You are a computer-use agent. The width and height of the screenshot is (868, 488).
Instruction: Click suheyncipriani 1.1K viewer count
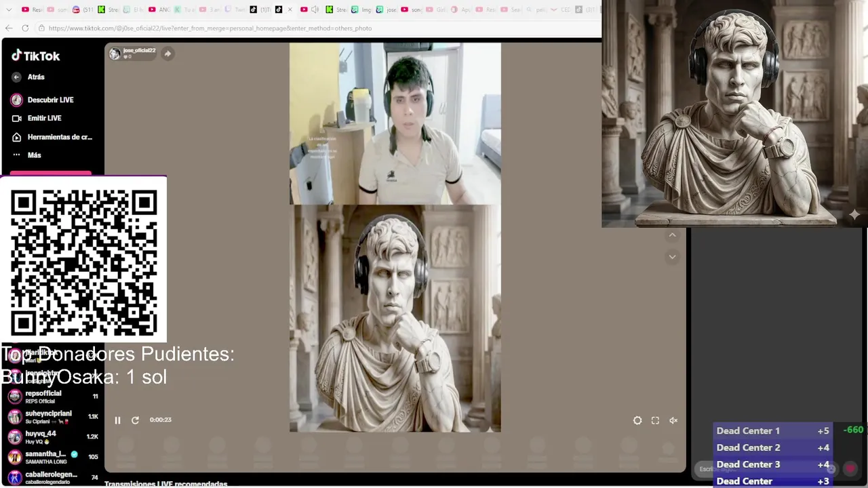tap(93, 417)
